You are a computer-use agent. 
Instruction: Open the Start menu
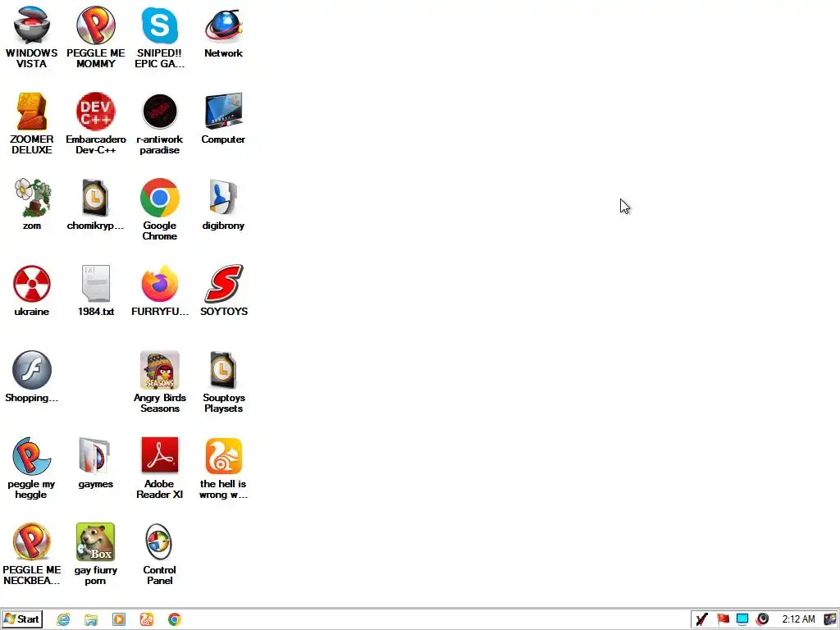tap(21, 619)
